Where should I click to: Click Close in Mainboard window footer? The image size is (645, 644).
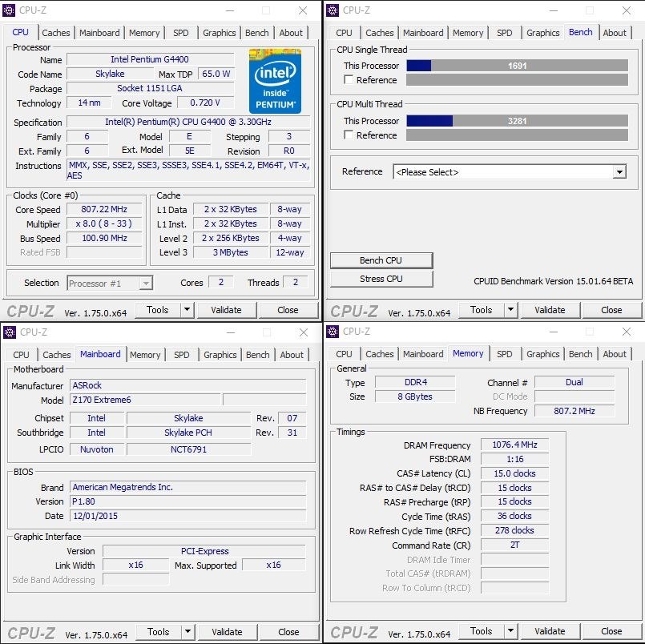click(x=288, y=631)
